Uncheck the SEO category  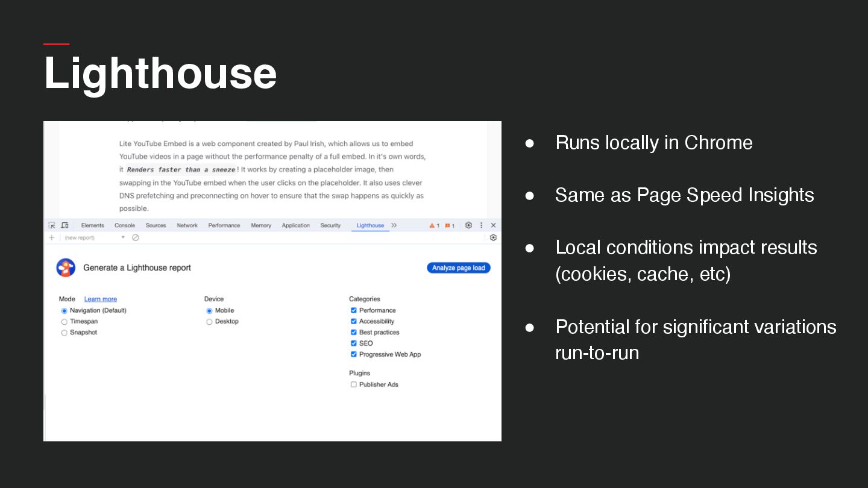point(354,343)
